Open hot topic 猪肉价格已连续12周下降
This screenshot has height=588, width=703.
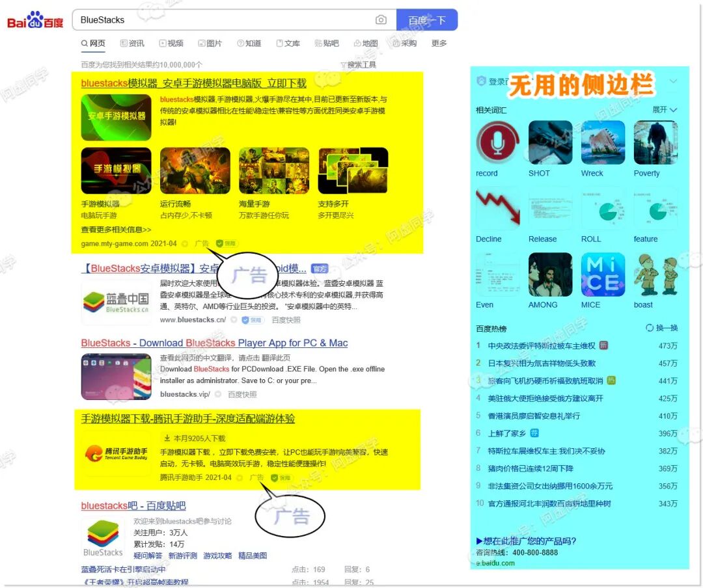[531, 468]
